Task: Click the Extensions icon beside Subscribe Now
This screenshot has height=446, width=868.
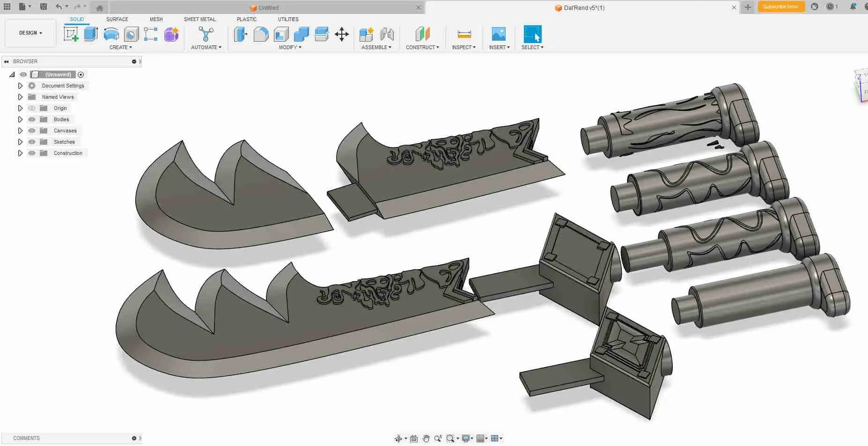Action: 815,7
